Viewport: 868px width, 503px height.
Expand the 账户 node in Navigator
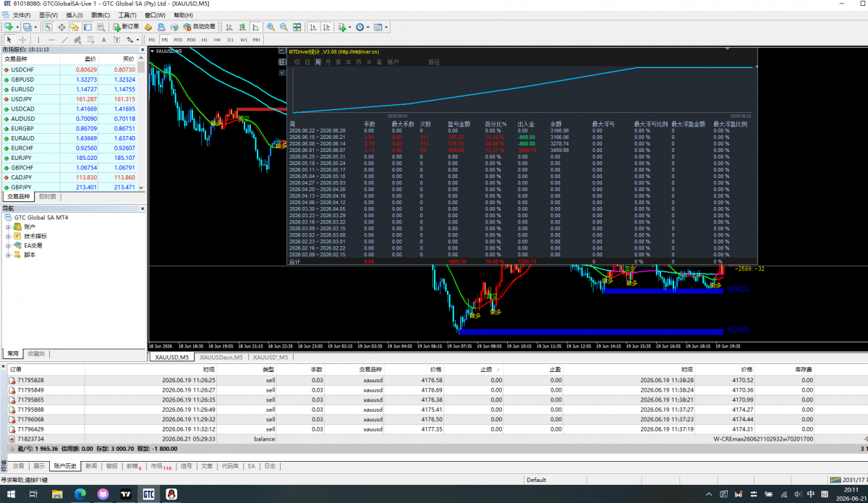tap(8, 227)
